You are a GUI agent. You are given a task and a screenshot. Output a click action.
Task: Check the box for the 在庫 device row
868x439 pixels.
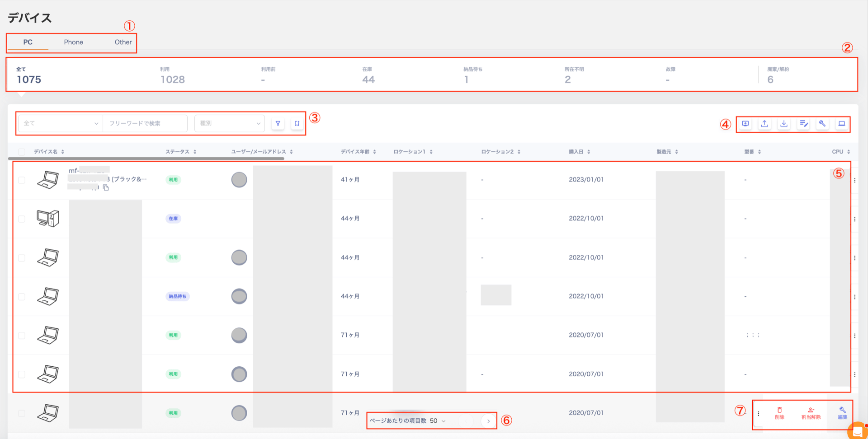(x=22, y=219)
